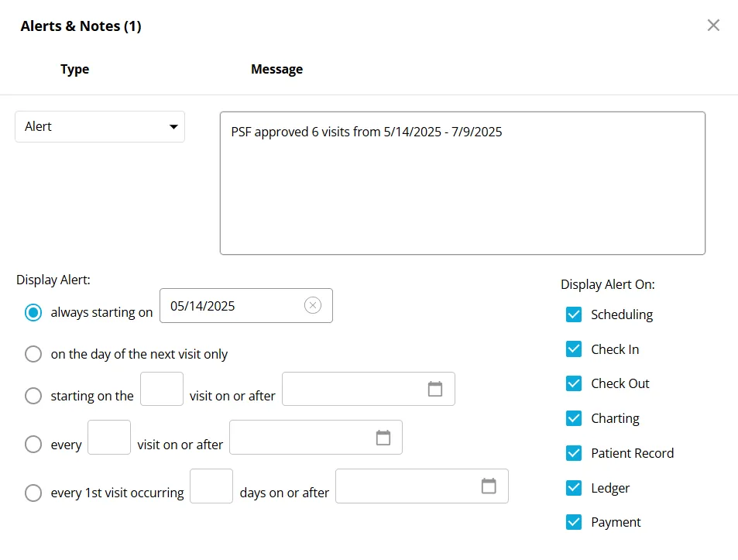Open calendar for 'starting on the' visit date
The width and height of the screenshot is (738, 560).
pos(435,389)
